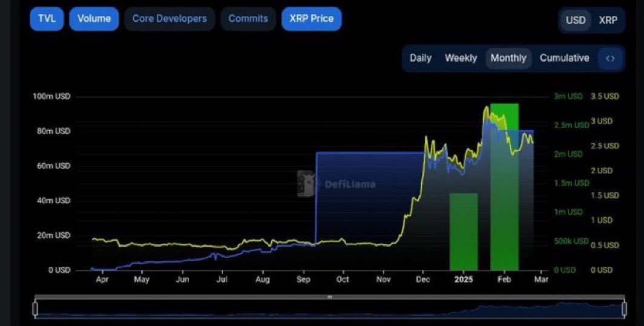Select the Weekly interval tab
Screen dimensions: 644x326
coord(461,58)
